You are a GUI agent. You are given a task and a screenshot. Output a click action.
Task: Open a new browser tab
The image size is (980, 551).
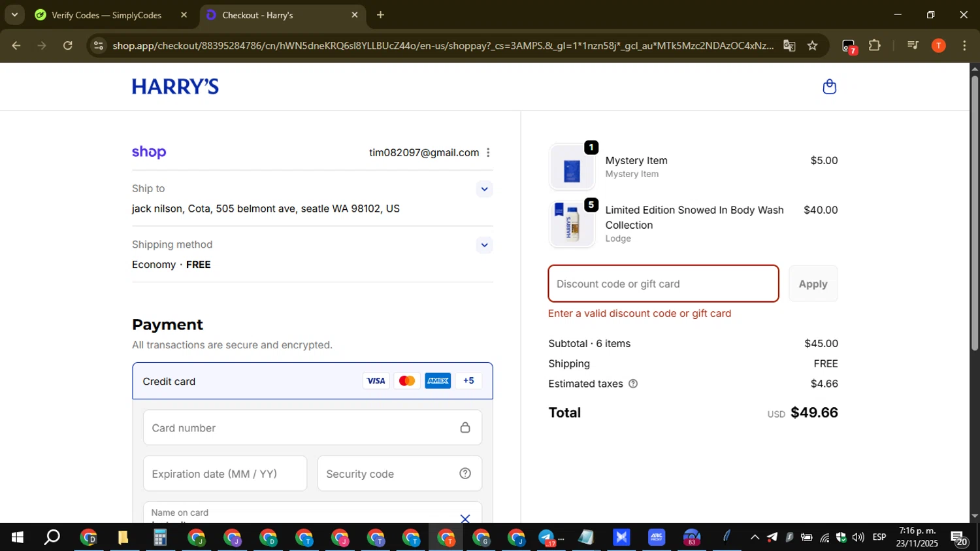tap(380, 15)
